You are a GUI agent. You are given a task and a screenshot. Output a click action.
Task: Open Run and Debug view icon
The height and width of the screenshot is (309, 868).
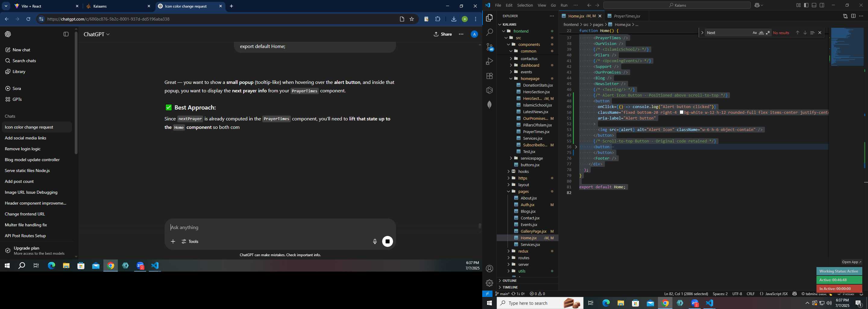pos(489,61)
